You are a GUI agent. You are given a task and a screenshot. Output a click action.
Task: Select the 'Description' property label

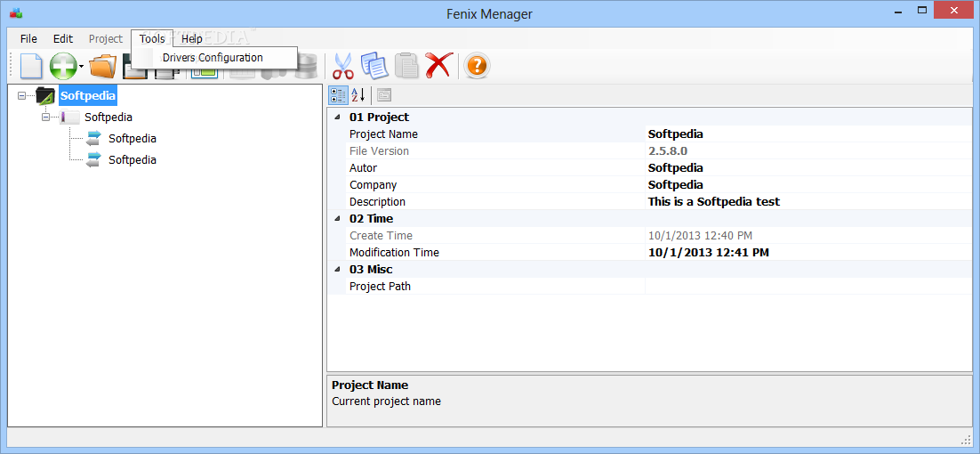tap(377, 201)
